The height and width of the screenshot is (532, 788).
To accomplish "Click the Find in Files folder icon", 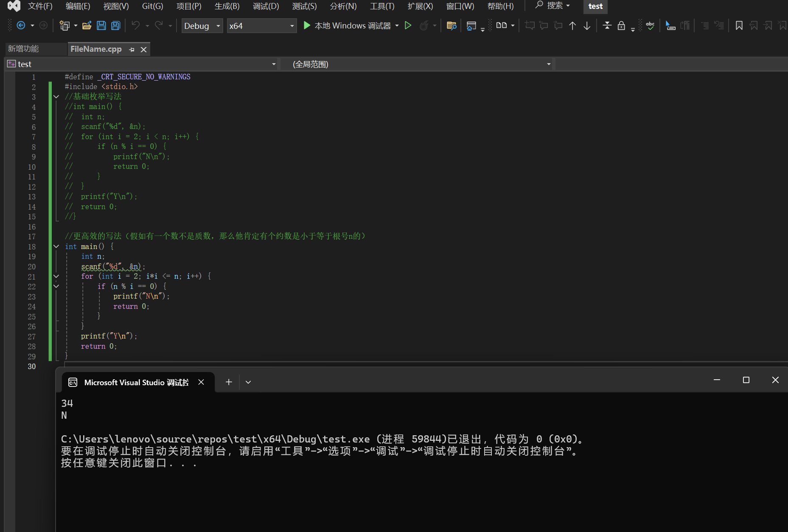I will pyautogui.click(x=451, y=26).
